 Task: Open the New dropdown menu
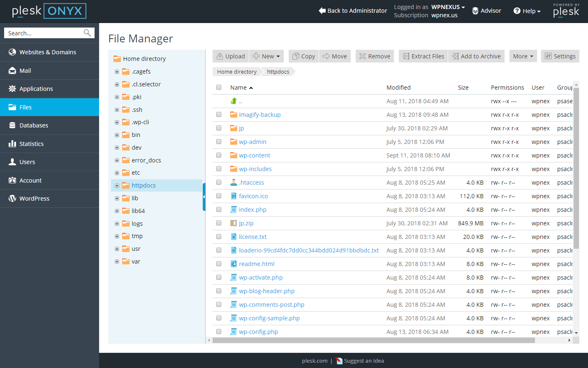coord(266,56)
